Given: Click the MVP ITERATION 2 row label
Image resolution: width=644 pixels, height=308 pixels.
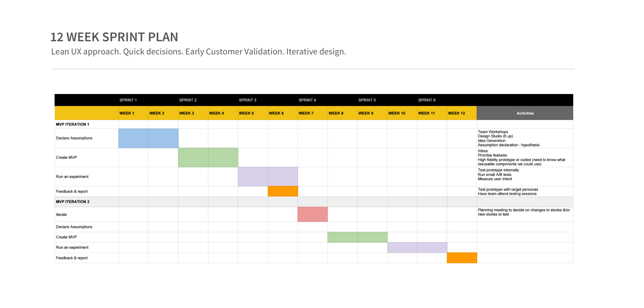Looking at the screenshot, I should [73, 202].
